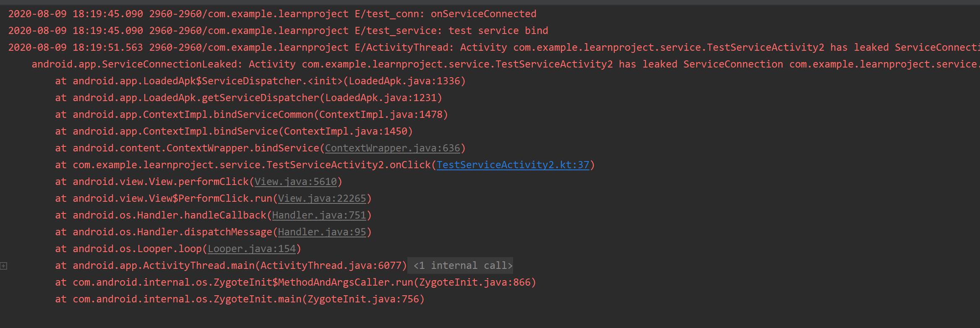The image size is (980, 328).
Task: Jump to the Looper.java:154 source link
Action: 252,249
